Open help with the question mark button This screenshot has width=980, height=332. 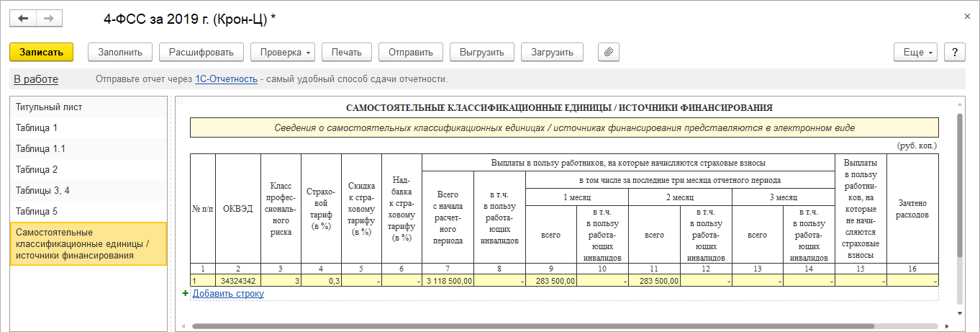tap(954, 52)
